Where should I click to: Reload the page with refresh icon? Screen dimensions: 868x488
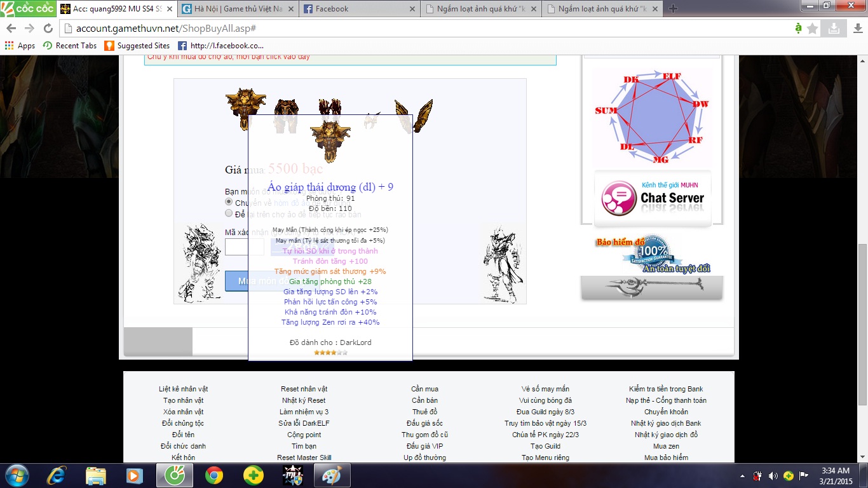click(48, 29)
